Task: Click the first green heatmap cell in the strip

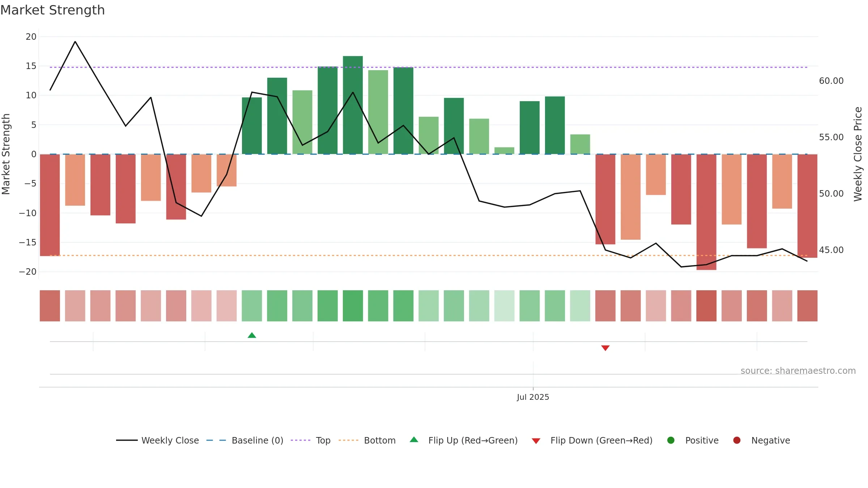Action: pyautogui.click(x=252, y=306)
